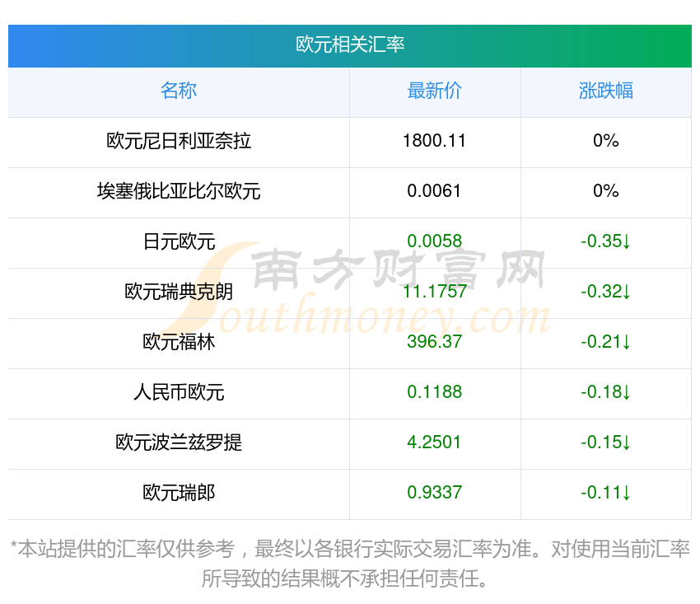Click the 欧元波兰兹罗提 row name

(179, 442)
